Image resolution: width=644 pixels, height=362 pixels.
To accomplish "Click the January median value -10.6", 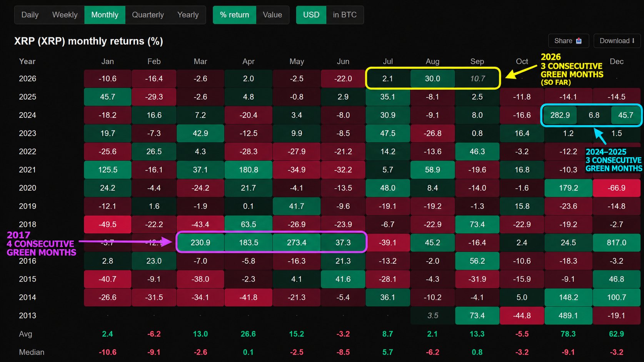I will coord(108,352).
